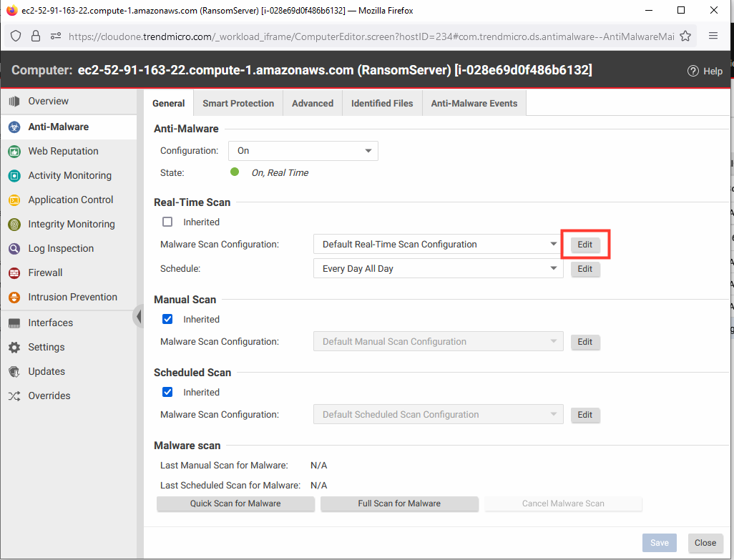
Task: Select Web Reputation in the sidebar
Action: point(69,151)
